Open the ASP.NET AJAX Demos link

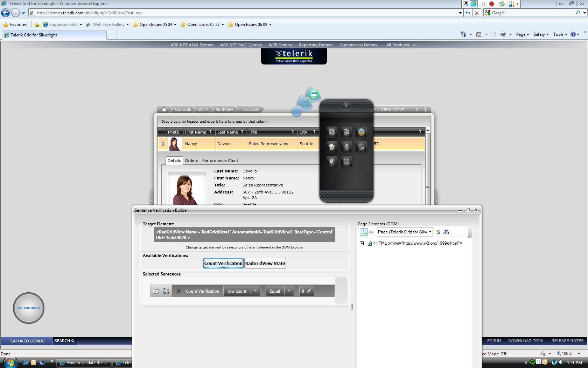click(192, 45)
